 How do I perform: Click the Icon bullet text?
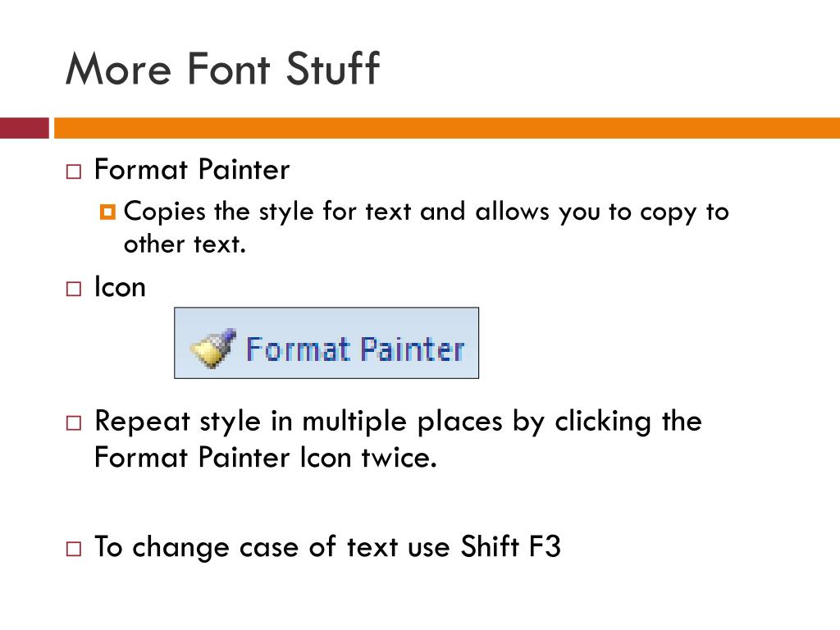pyautogui.click(x=120, y=286)
